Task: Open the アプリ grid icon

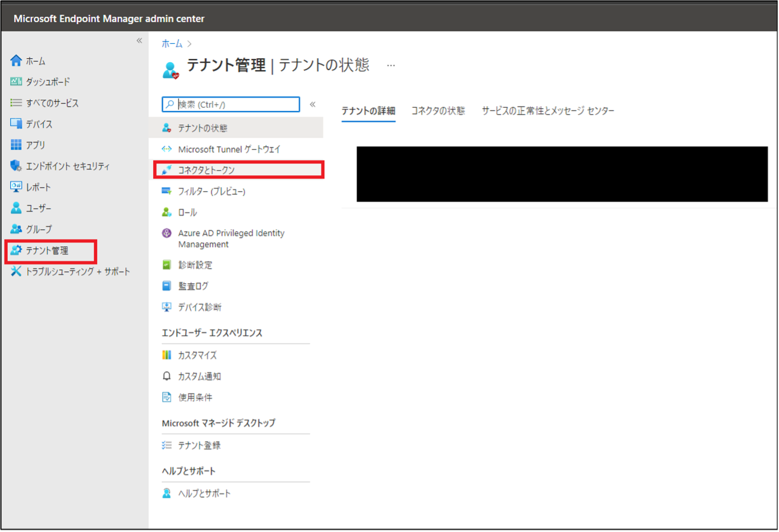Action: coord(16,145)
